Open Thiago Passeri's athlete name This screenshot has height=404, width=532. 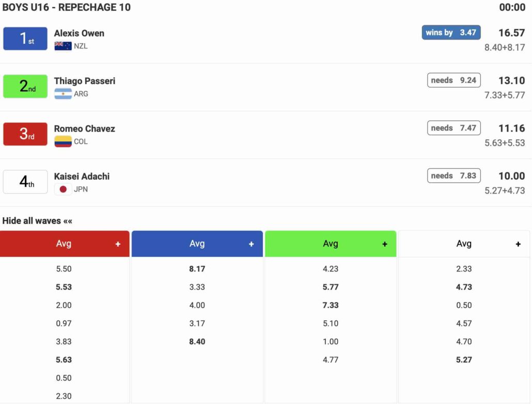pyautogui.click(x=85, y=81)
